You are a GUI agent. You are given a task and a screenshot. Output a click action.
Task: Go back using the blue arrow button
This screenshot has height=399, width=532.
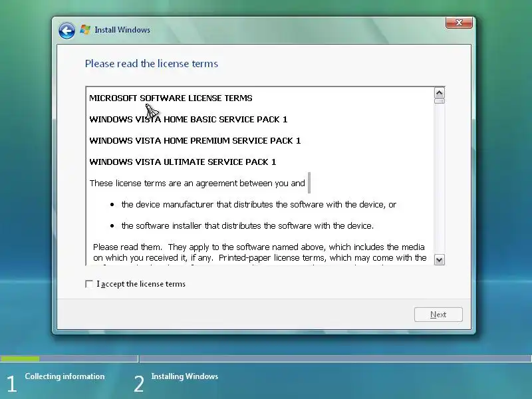point(66,31)
